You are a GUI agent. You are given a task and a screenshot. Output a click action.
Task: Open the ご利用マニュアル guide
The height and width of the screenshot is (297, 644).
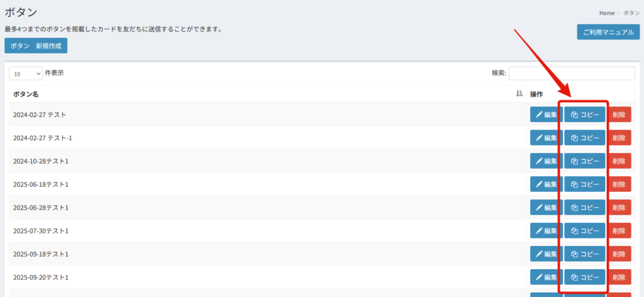(608, 32)
